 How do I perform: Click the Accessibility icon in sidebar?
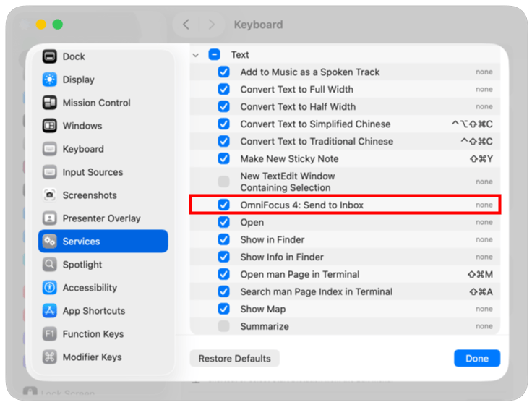(49, 288)
